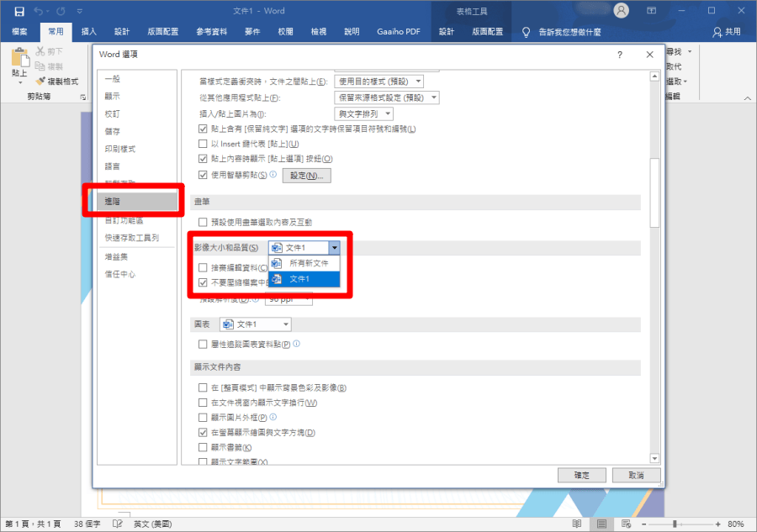Enable properties follow chart data point checkbox
Viewport: 757px width, 532px height.
(x=203, y=345)
